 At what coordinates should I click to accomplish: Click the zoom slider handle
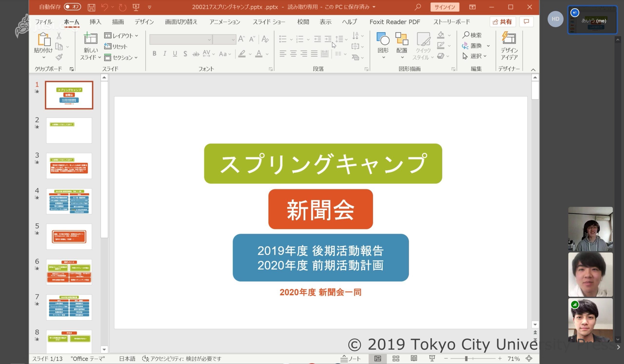point(466,358)
